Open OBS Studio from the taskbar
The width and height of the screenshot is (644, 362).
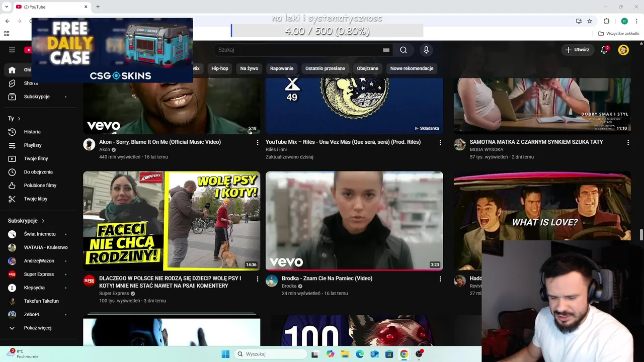419,354
